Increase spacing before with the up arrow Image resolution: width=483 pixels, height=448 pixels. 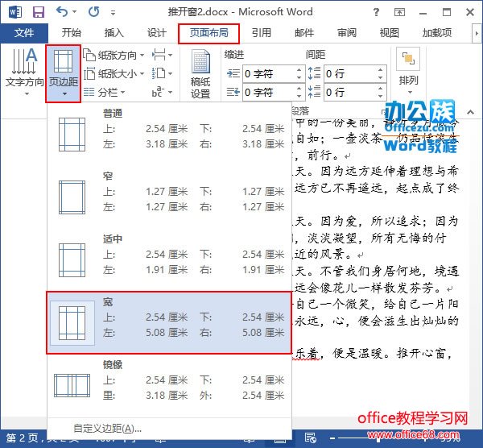tap(381, 69)
